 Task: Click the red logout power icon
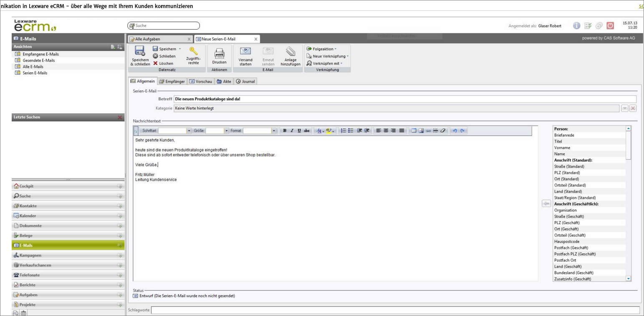pyautogui.click(x=610, y=25)
